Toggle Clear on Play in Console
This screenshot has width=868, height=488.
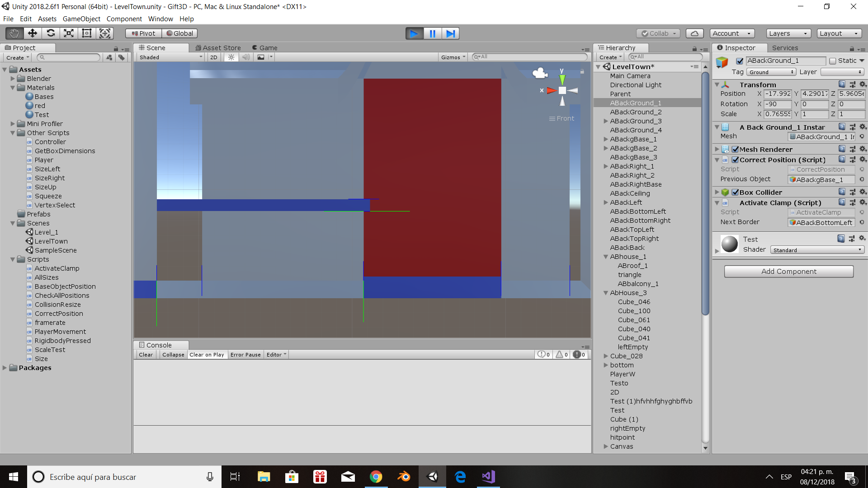[x=207, y=355]
